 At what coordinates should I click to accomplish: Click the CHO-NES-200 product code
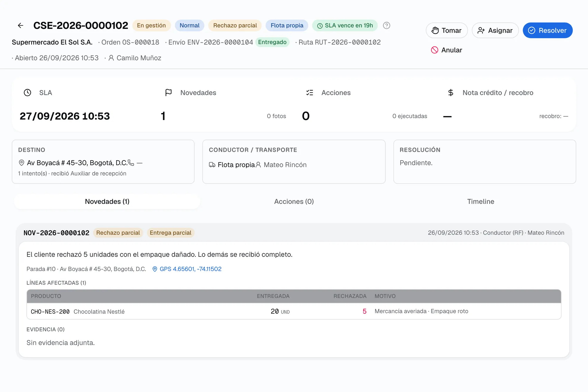pos(50,312)
